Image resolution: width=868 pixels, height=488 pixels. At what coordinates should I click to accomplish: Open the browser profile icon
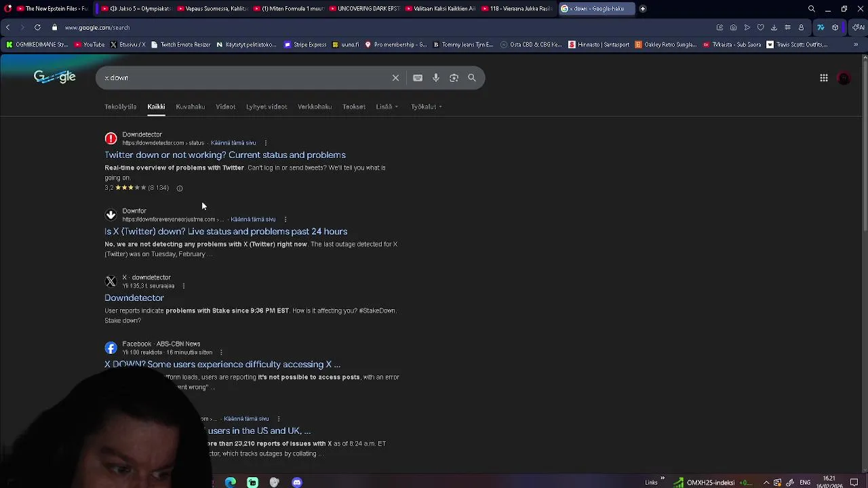point(802,28)
